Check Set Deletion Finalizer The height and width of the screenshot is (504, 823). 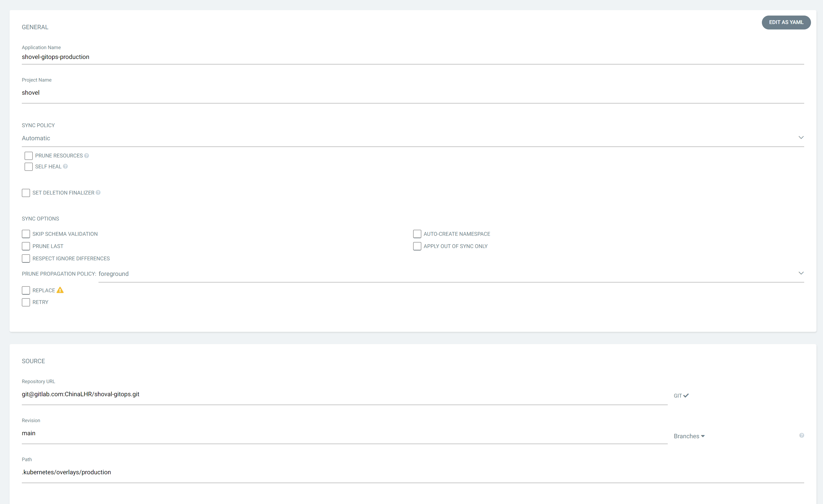[x=26, y=193]
